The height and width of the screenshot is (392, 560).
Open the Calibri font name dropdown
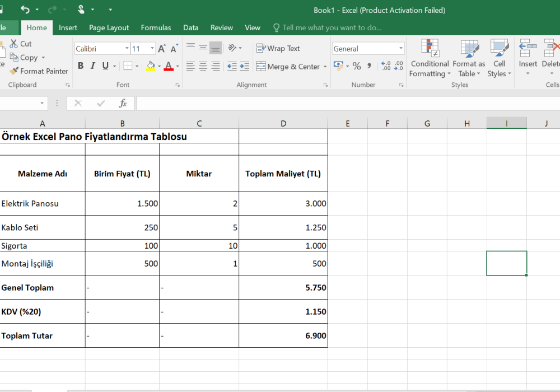click(x=127, y=49)
